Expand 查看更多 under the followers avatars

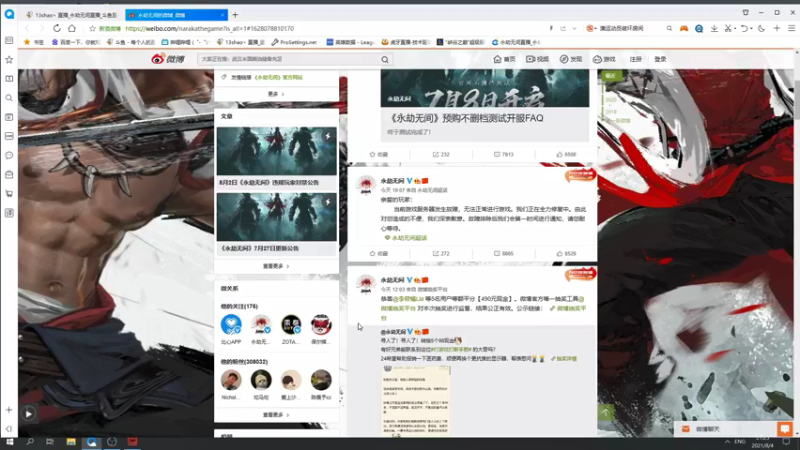click(276, 415)
